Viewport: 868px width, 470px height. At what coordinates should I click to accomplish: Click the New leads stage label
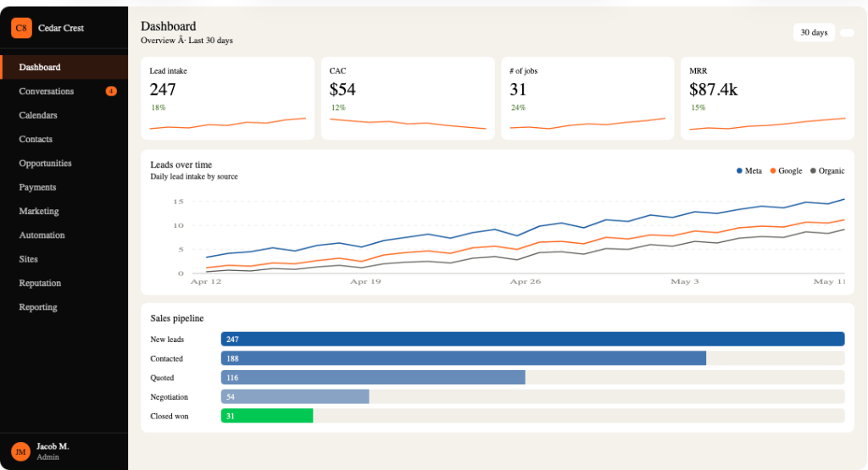[x=167, y=340]
